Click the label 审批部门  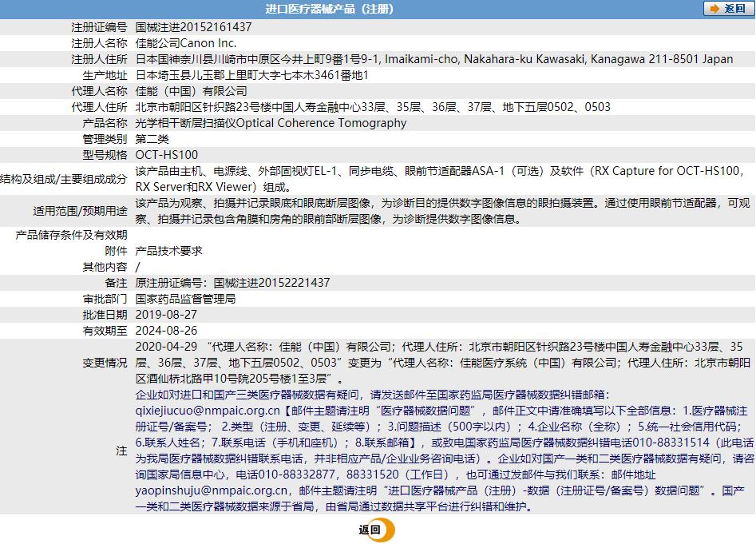105,299
